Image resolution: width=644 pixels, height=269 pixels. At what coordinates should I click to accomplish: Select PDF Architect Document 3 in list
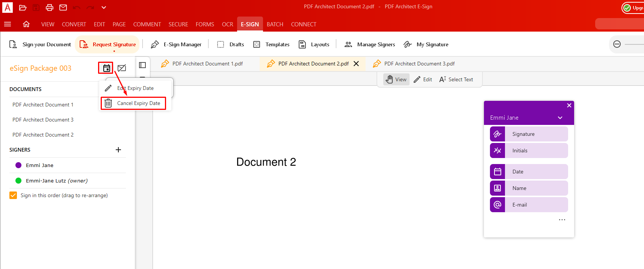point(43,120)
